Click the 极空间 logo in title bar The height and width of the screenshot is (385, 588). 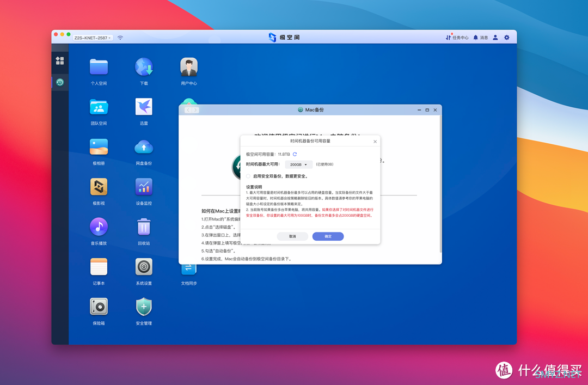(x=284, y=37)
